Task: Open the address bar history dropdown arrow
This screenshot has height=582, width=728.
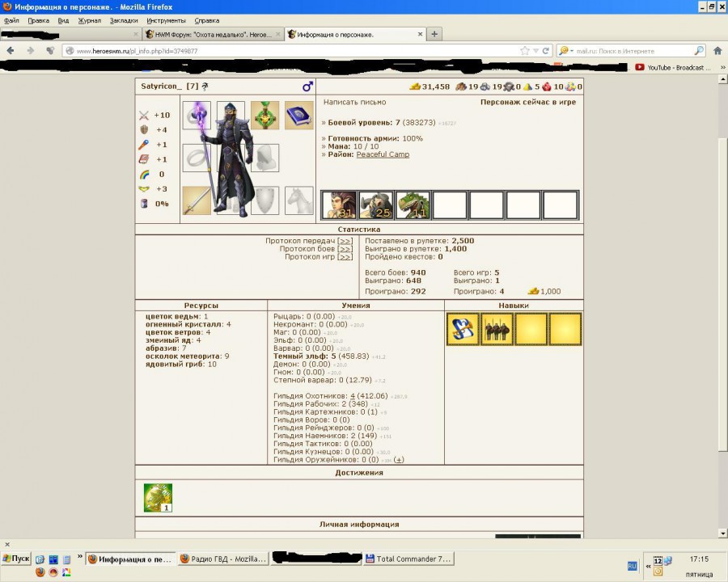Action: coord(535,51)
